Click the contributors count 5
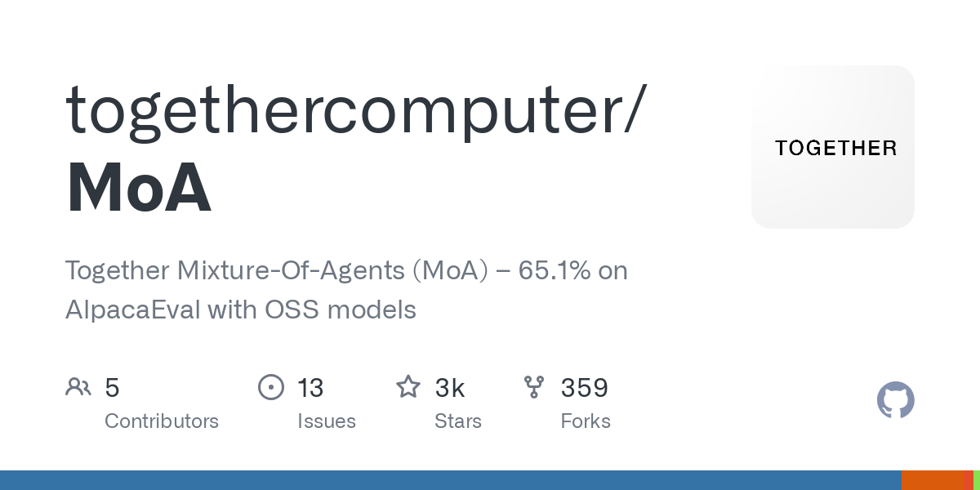This screenshot has height=490, width=980. tap(113, 388)
